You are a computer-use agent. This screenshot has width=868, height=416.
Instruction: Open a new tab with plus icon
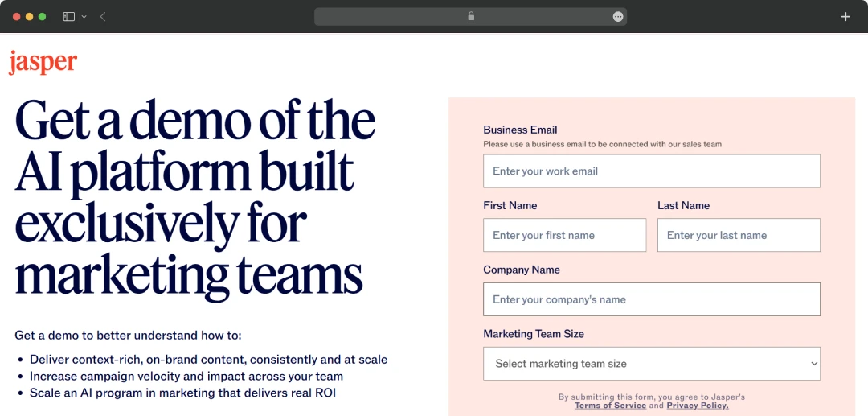(x=845, y=17)
